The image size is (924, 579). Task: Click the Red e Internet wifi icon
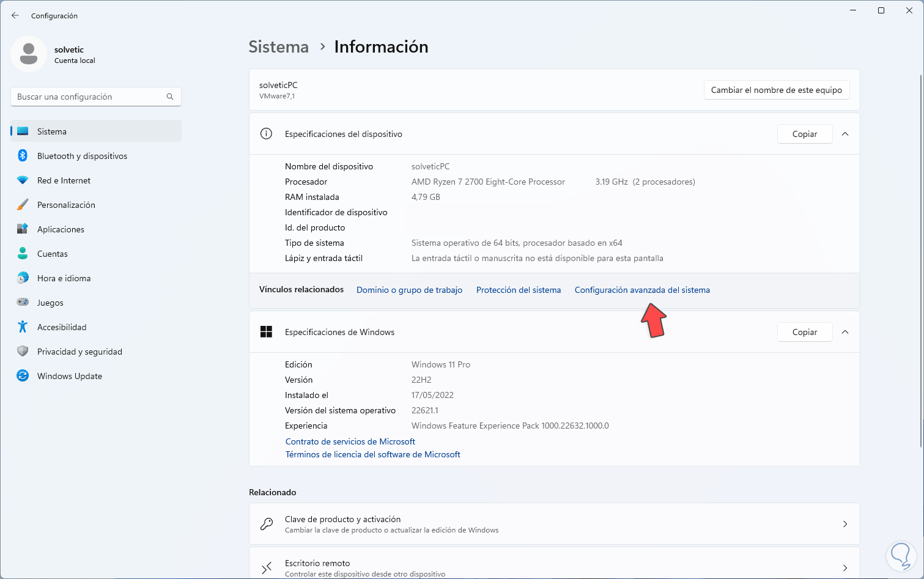[23, 180]
